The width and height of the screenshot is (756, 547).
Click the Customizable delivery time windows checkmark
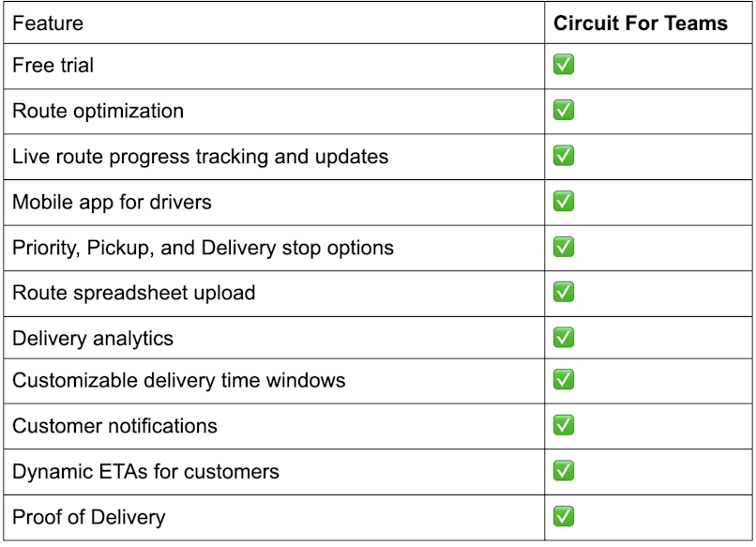coord(563,379)
